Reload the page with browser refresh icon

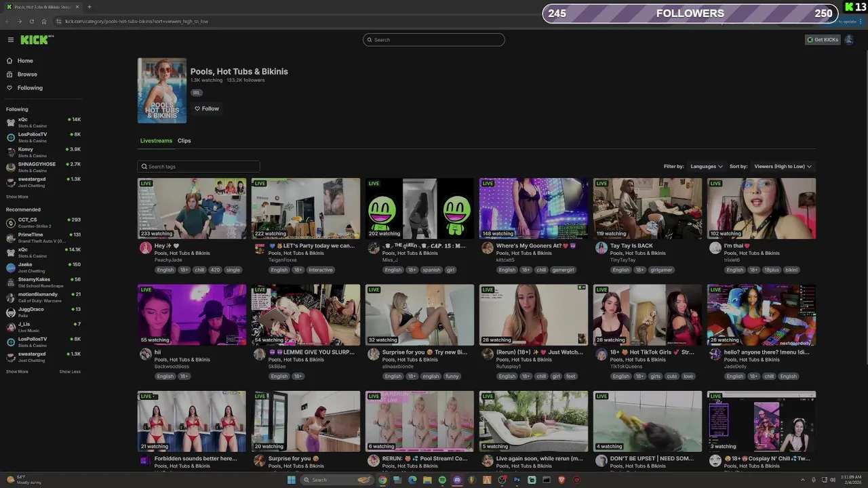[31, 21]
